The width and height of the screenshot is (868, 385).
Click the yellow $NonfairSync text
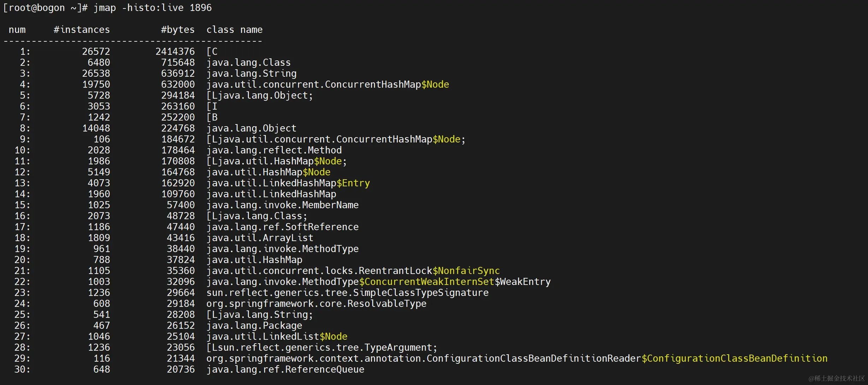click(x=466, y=271)
